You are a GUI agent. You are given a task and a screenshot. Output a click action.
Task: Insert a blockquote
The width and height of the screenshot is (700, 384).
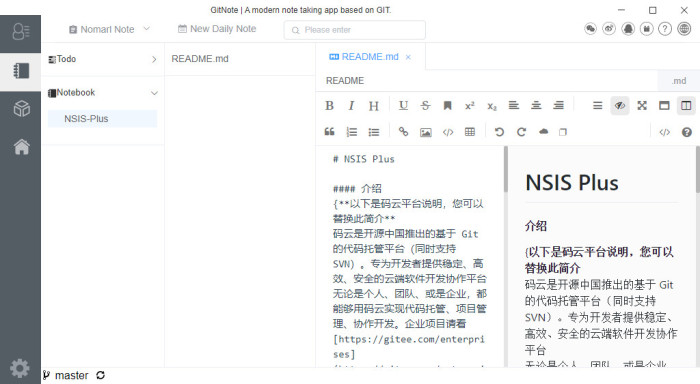tap(329, 132)
